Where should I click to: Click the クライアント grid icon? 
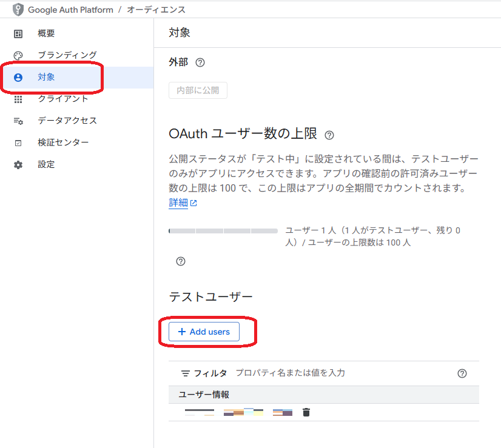(18, 99)
